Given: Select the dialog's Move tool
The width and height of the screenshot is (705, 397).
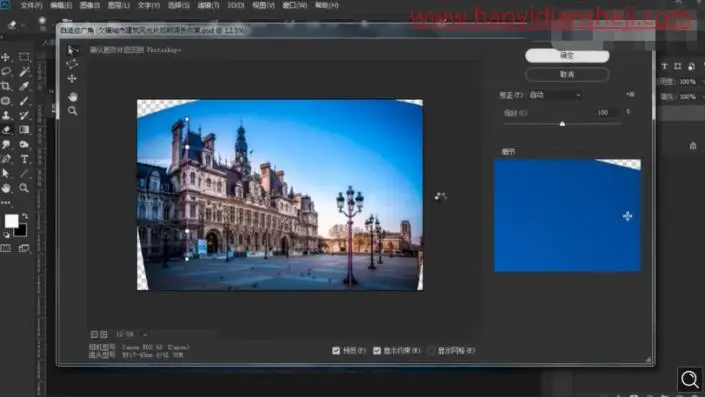Looking at the screenshot, I should coord(72,79).
